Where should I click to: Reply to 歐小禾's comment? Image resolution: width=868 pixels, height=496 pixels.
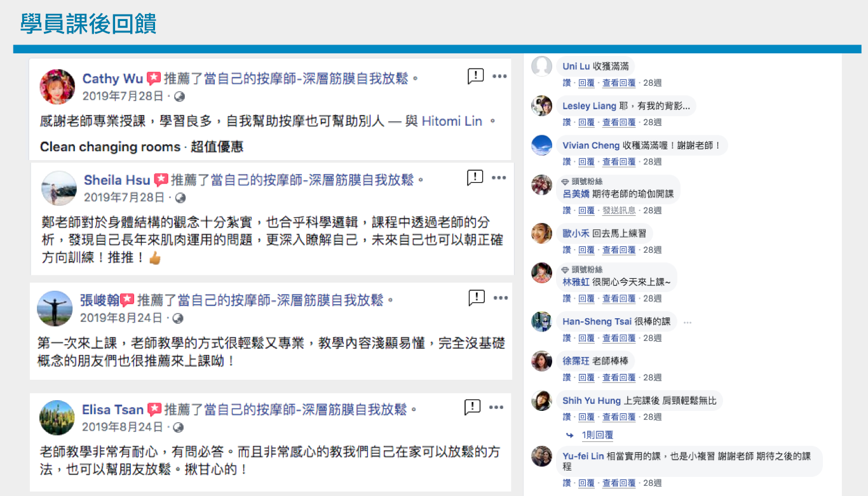click(586, 250)
